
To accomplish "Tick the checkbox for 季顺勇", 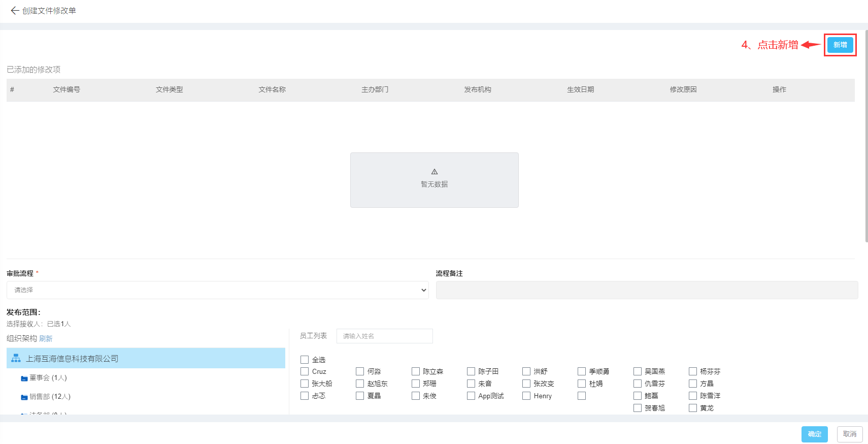I will (x=582, y=371).
